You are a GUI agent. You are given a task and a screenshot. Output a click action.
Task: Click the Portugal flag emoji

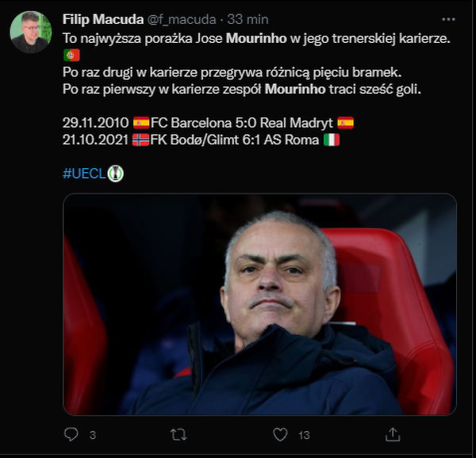[71, 55]
